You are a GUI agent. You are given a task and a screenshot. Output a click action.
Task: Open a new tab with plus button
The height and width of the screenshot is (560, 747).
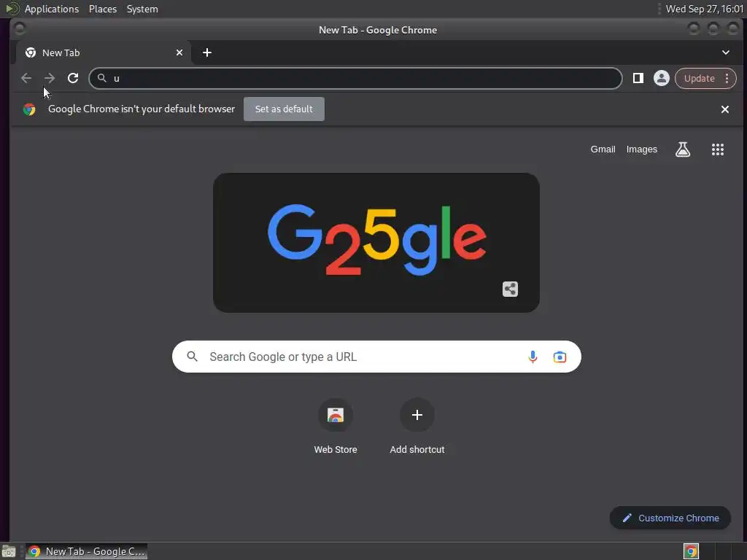[206, 52]
